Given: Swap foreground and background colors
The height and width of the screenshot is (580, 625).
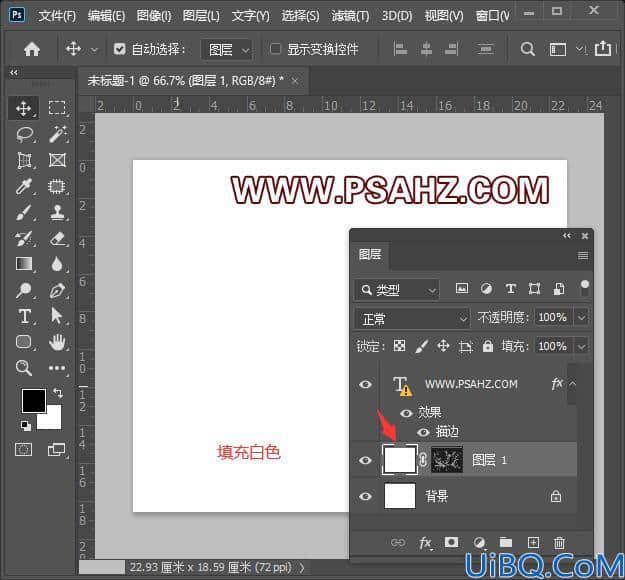Looking at the screenshot, I should click(58, 393).
